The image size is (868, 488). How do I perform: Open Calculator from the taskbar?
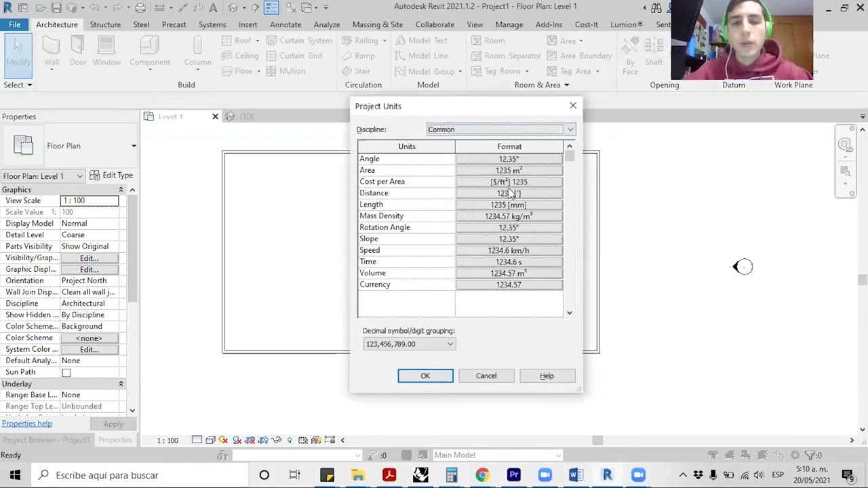point(451,475)
